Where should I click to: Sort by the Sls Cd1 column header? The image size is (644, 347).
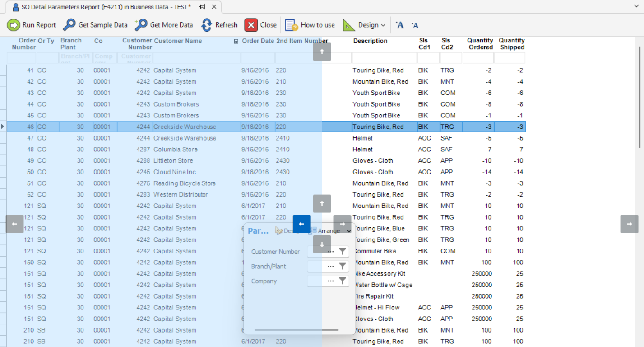coord(428,44)
